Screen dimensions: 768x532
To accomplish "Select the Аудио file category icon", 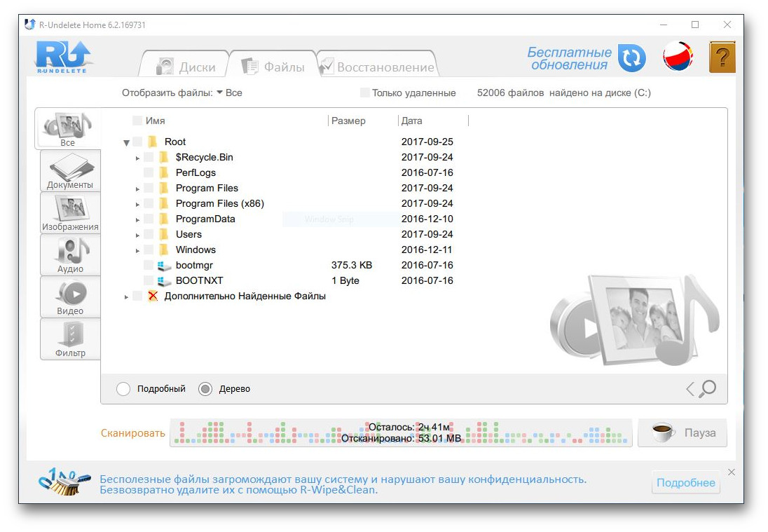I will pyautogui.click(x=71, y=255).
